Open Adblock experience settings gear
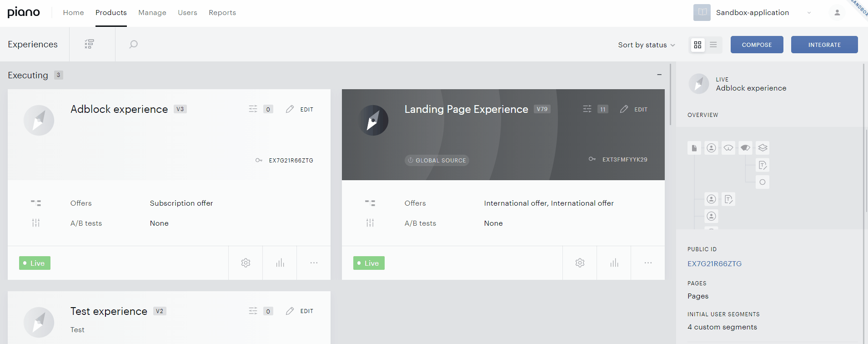 [246, 263]
